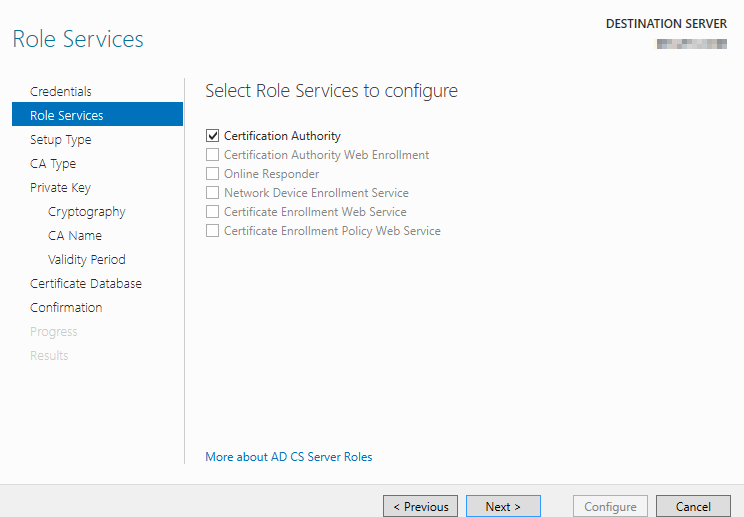Open the Credentials step in sidebar

(60, 91)
